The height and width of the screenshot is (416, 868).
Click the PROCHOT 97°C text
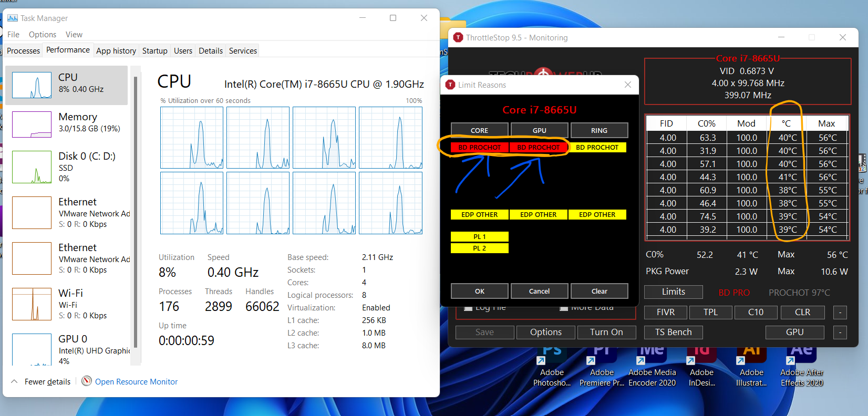[x=799, y=293]
